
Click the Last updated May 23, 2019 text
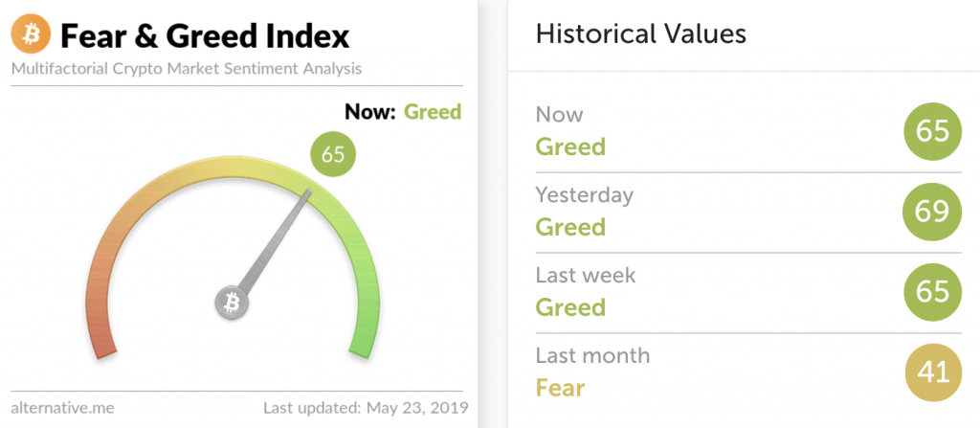365,408
